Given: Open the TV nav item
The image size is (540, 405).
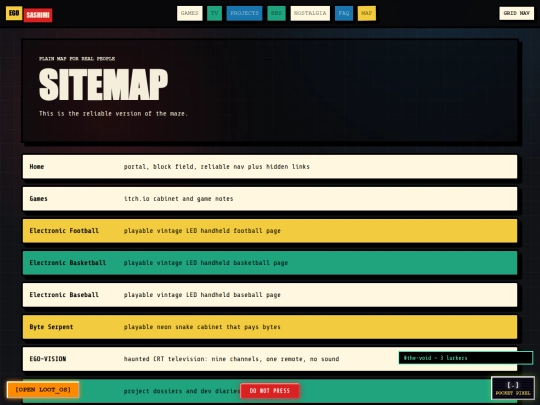Looking at the screenshot, I should pyautogui.click(x=214, y=13).
